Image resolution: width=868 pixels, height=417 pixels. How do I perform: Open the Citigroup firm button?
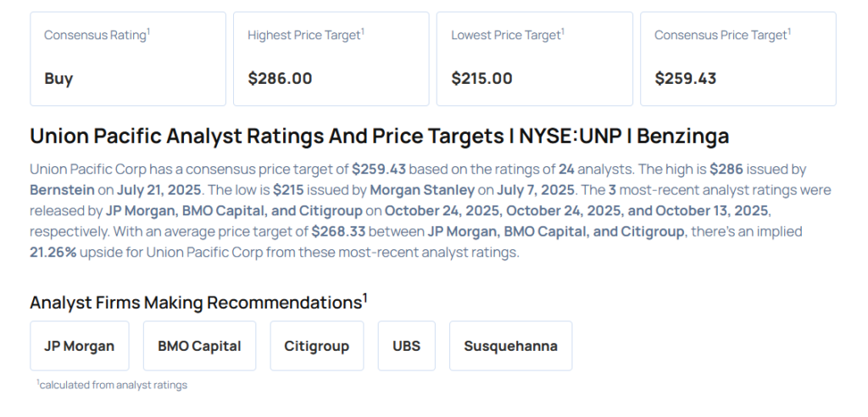click(317, 346)
